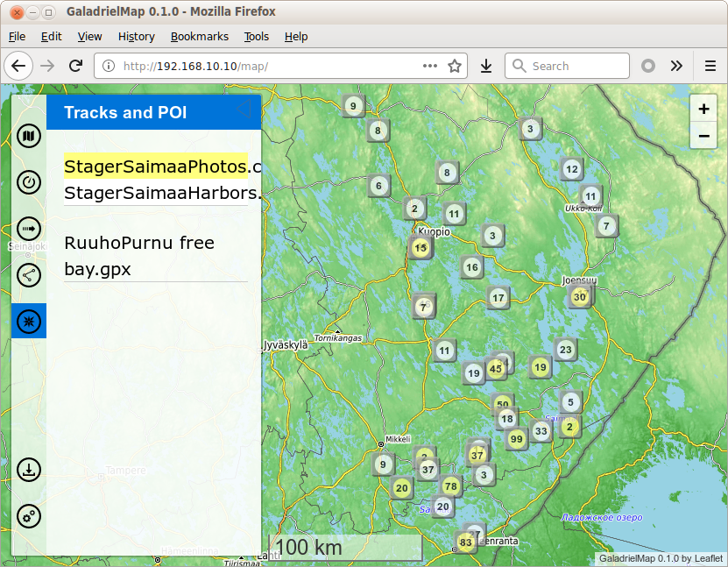Open cluster marker 17

(x=498, y=298)
